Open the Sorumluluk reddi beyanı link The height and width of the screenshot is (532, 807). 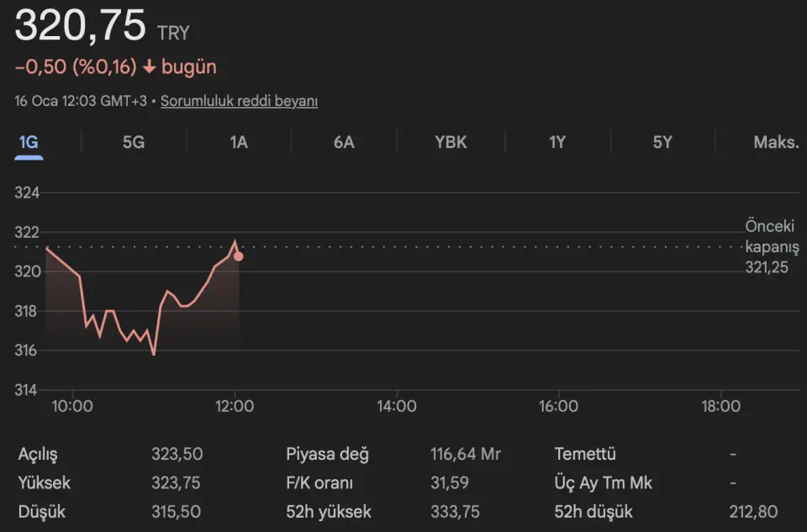click(239, 101)
